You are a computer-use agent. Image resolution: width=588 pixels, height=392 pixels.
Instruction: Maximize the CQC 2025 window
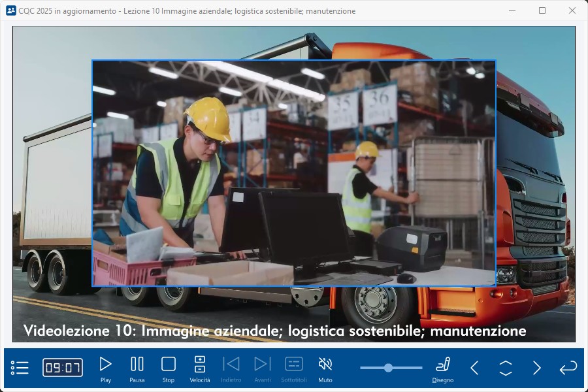pyautogui.click(x=542, y=10)
